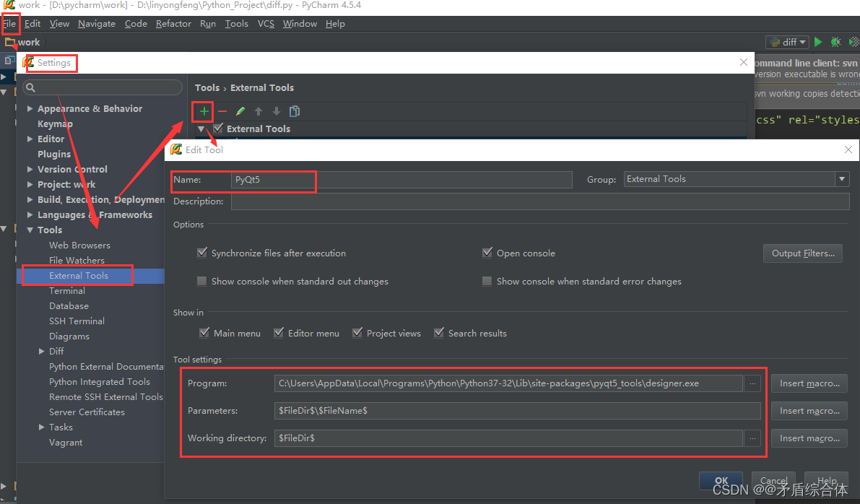This screenshot has height=504, width=860.
Task: Open the Navigate menu
Action: pos(97,24)
